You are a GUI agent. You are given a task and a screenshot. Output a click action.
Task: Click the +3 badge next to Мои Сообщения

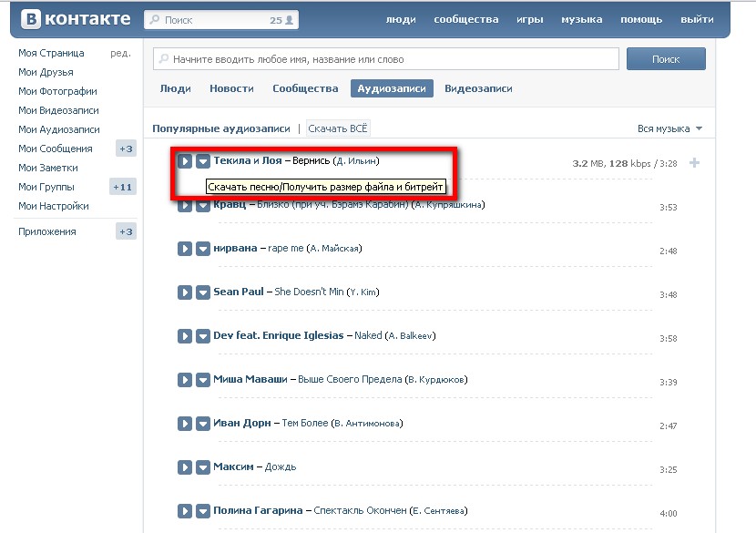pos(126,149)
